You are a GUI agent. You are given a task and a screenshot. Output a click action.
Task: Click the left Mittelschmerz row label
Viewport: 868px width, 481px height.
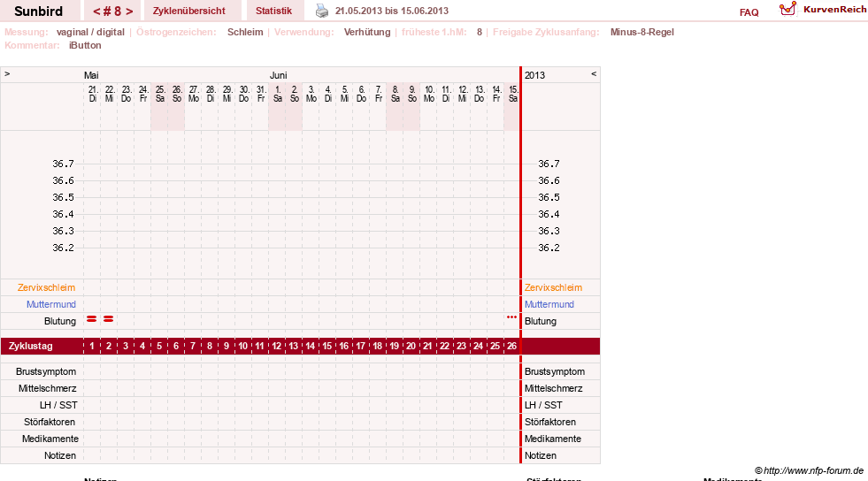(48, 388)
